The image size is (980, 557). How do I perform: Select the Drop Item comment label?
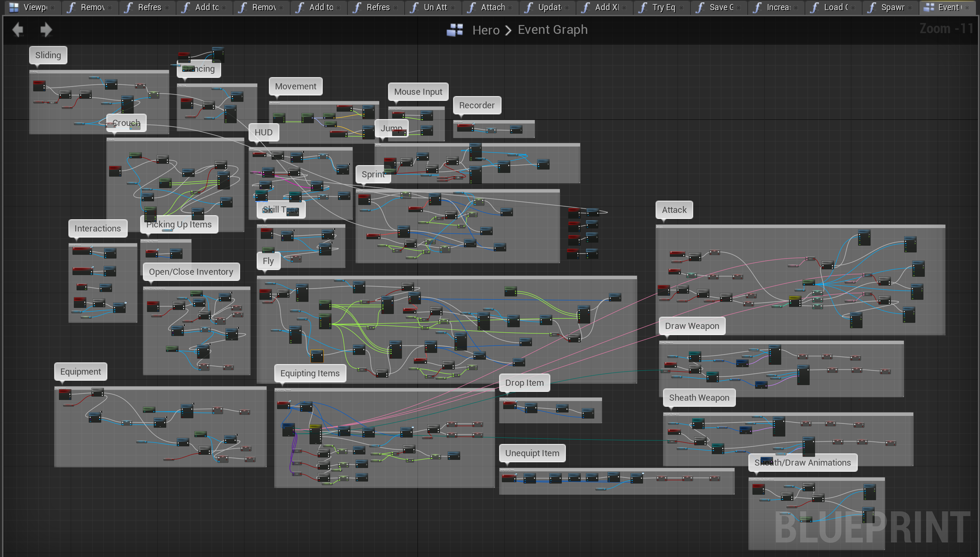(524, 383)
